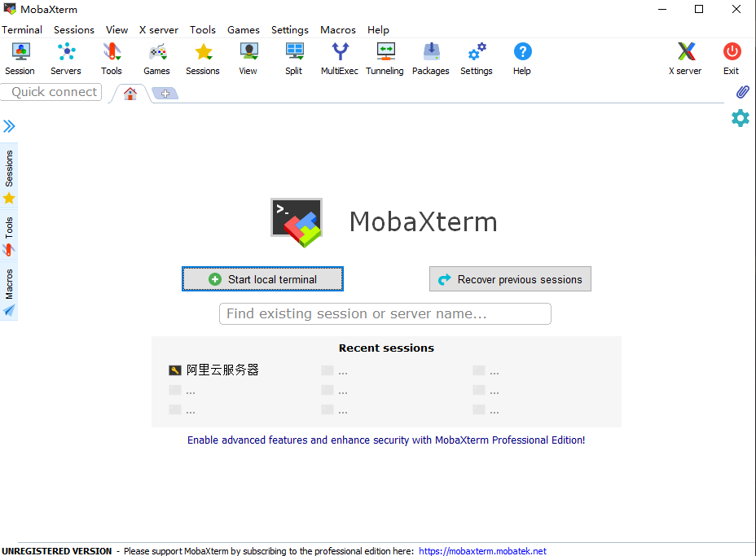
Task: Click the MobaXterm logo image
Action: tap(297, 222)
